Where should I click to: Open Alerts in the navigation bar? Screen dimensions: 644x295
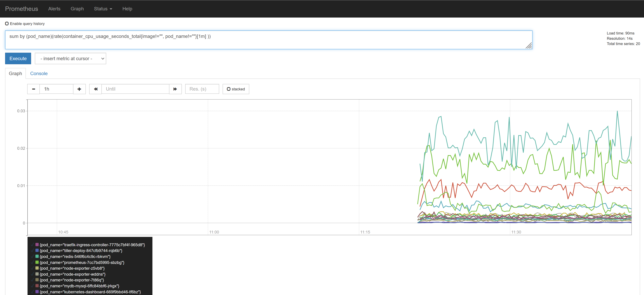tap(54, 9)
